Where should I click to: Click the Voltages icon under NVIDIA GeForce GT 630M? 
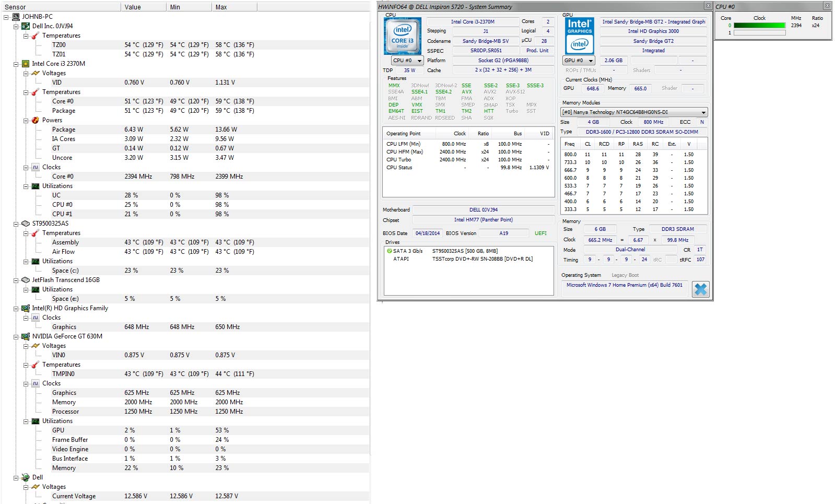click(35, 346)
